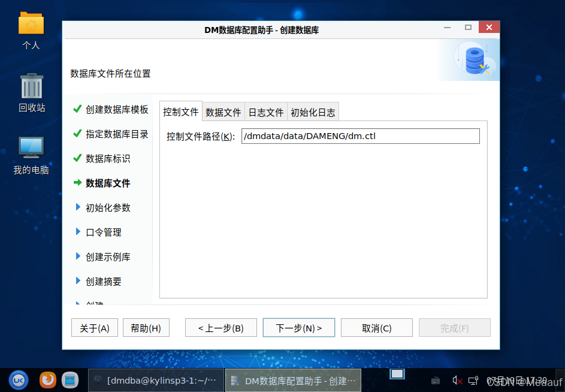Proceed with 下一步(N) button
Image resolution: width=565 pixels, height=392 pixels.
[299, 328]
